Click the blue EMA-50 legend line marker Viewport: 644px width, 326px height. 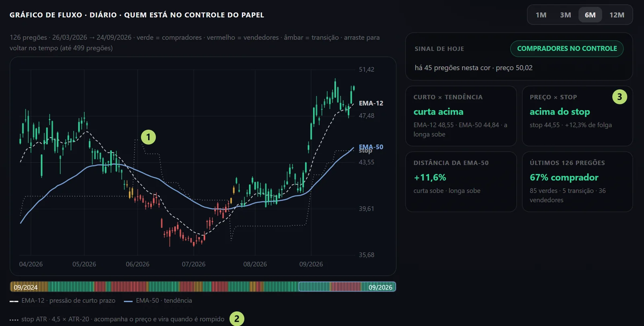128,301
